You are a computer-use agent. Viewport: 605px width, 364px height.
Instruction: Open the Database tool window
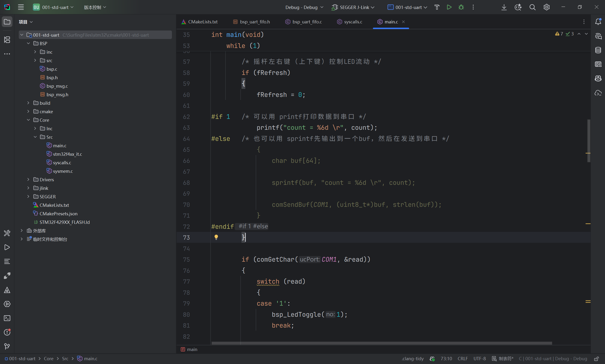click(598, 50)
